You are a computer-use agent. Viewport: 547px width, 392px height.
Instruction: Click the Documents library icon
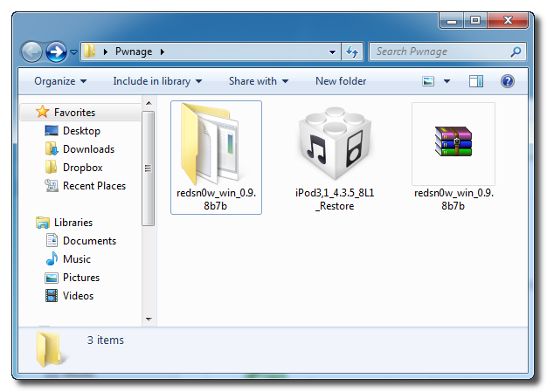pyautogui.click(x=52, y=240)
